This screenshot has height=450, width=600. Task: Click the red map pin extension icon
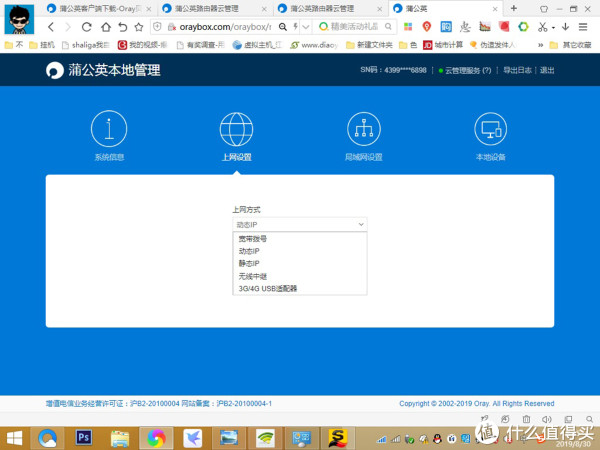(x=427, y=26)
